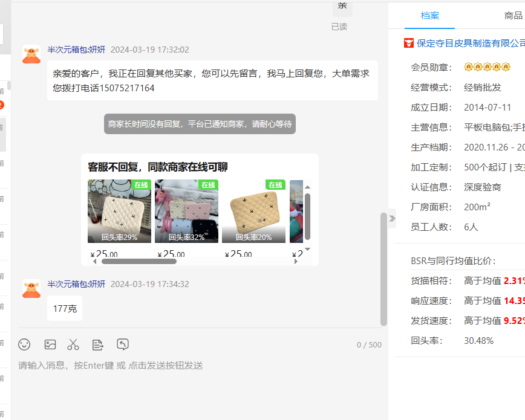Switch to the 商品 tab
The height and width of the screenshot is (420, 525).
(x=513, y=16)
